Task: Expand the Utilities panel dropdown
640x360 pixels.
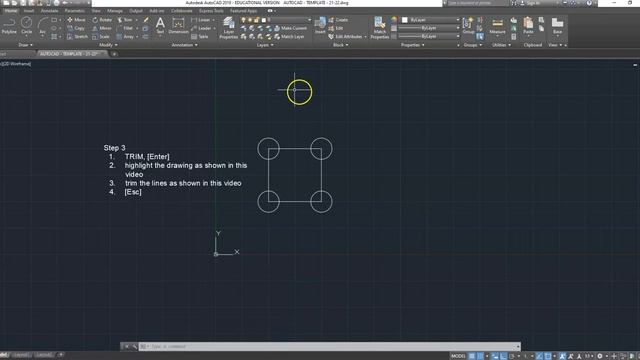Action: tap(501, 45)
